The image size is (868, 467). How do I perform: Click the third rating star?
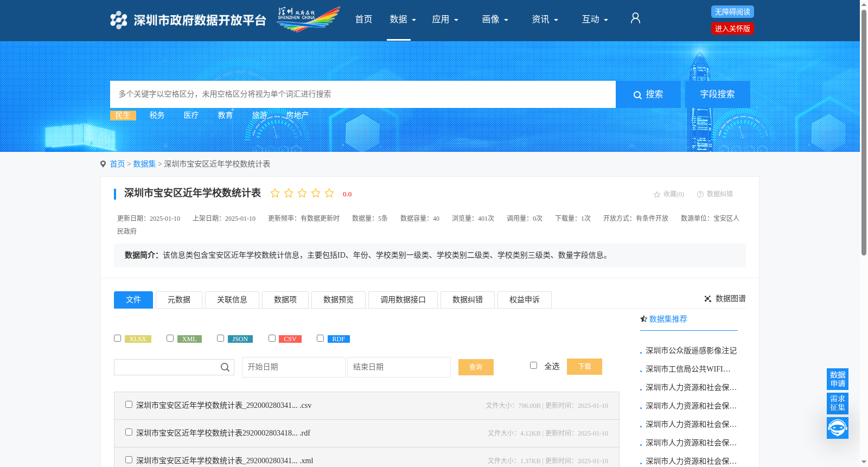tap(302, 193)
